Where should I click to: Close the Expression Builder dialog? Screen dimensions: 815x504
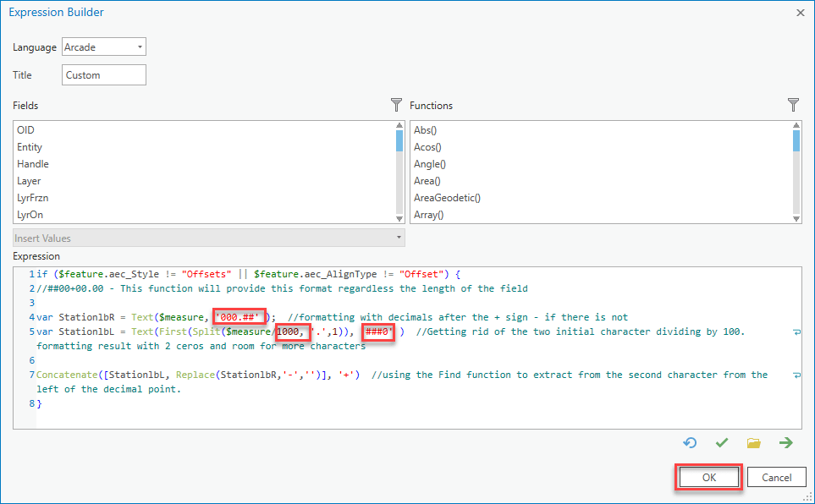801,13
